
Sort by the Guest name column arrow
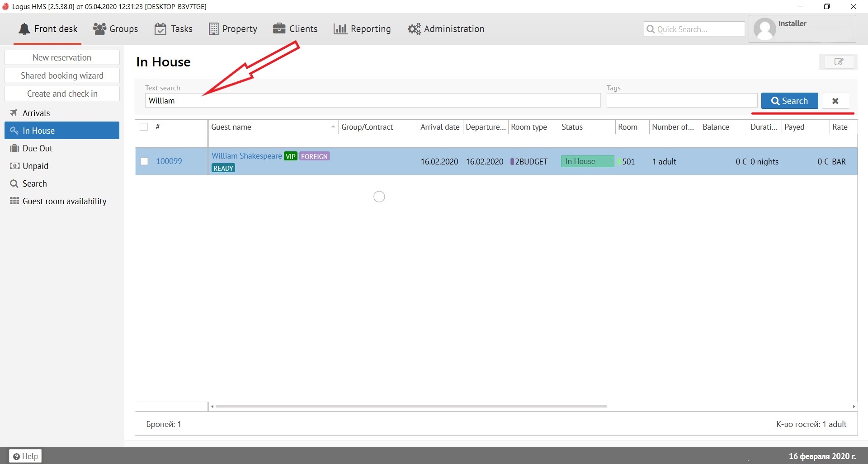pyautogui.click(x=333, y=127)
